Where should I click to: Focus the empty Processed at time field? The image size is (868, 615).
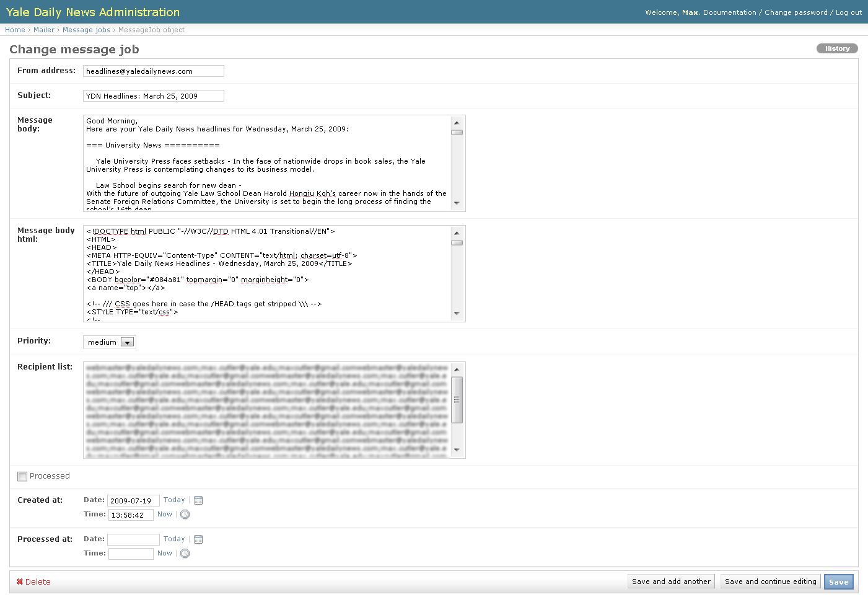[131, 554]
